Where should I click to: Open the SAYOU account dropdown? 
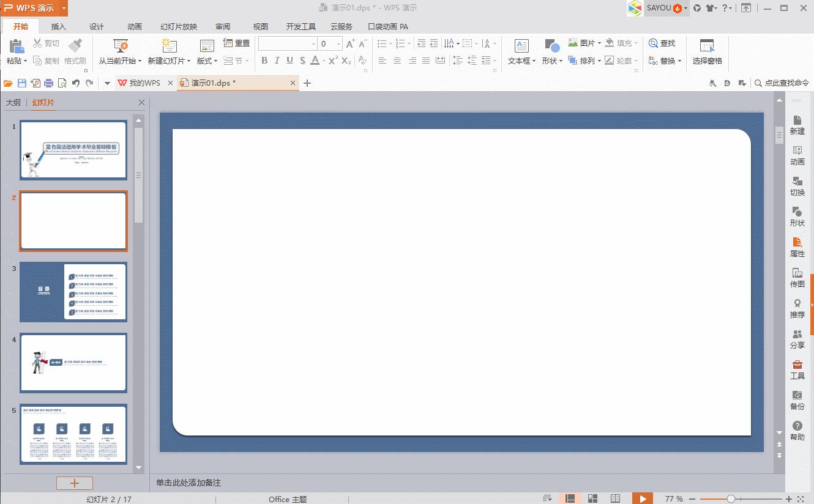tap(686, 8)
